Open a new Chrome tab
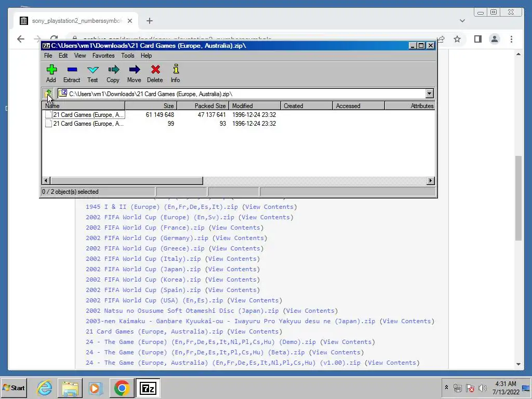532x399 pixels. (x=150, y=21)
